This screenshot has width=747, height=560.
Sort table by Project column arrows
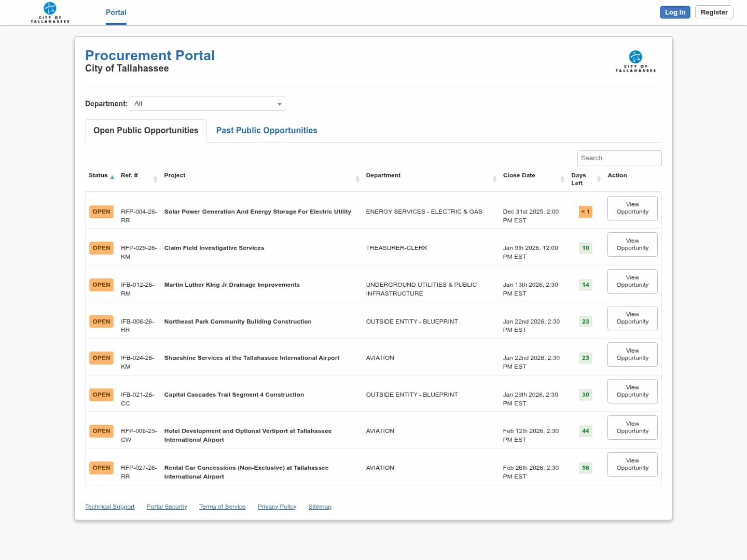point(357,179)
